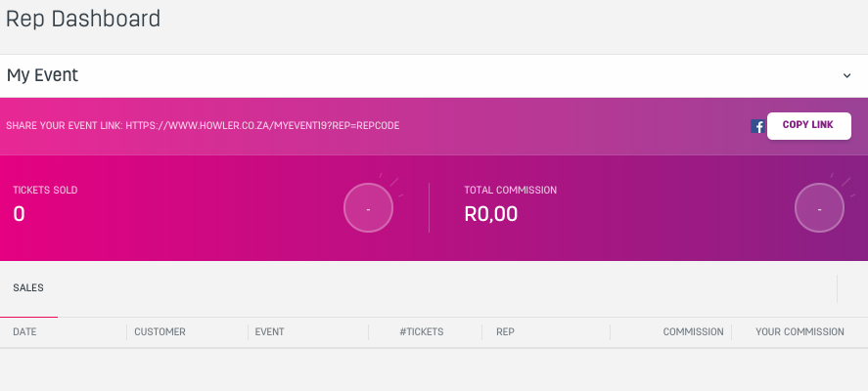The image size is (868, 391).
Task: Sort by #TICKETS column header
Action: [421, 331]
